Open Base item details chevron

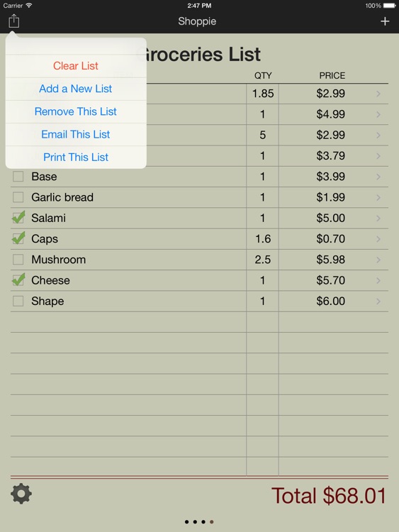click(x=378, y=177)
